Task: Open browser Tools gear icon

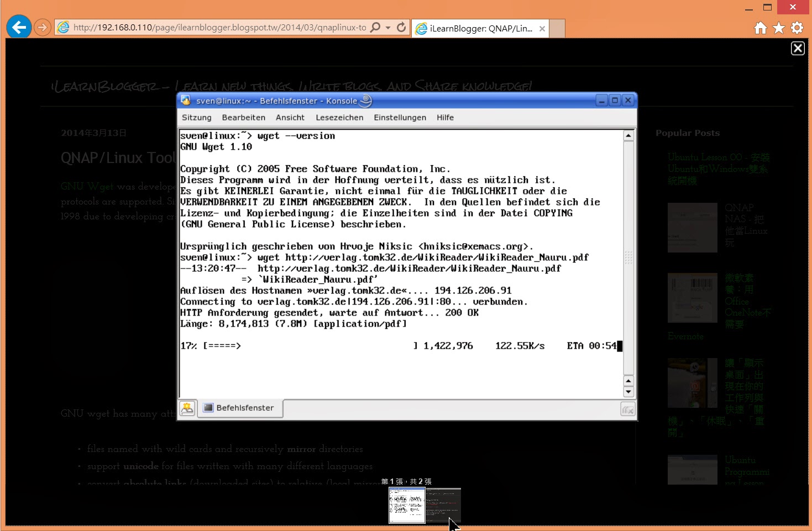Action: (x=797, y=28)
